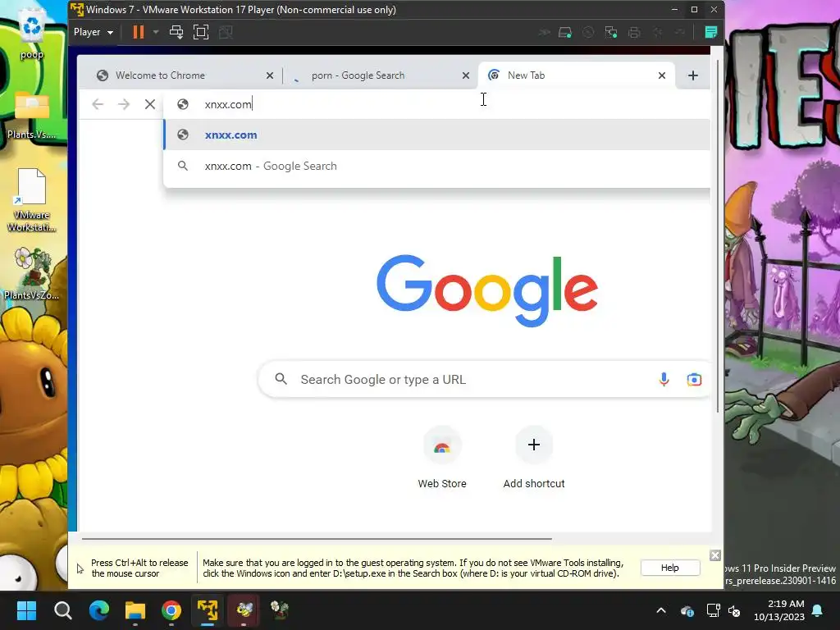Click the Chrome forward arrow
The height and width of the screenshot is (630, 840).
click(124, 104)
